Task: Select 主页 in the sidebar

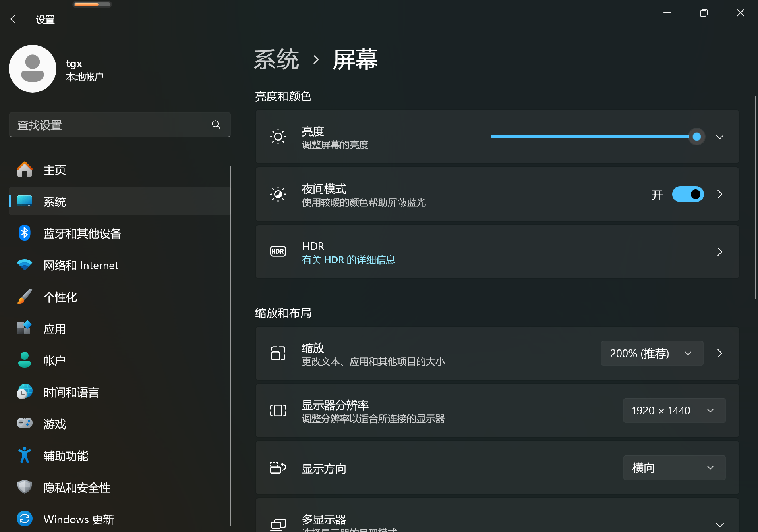Action: coord(119,170)
